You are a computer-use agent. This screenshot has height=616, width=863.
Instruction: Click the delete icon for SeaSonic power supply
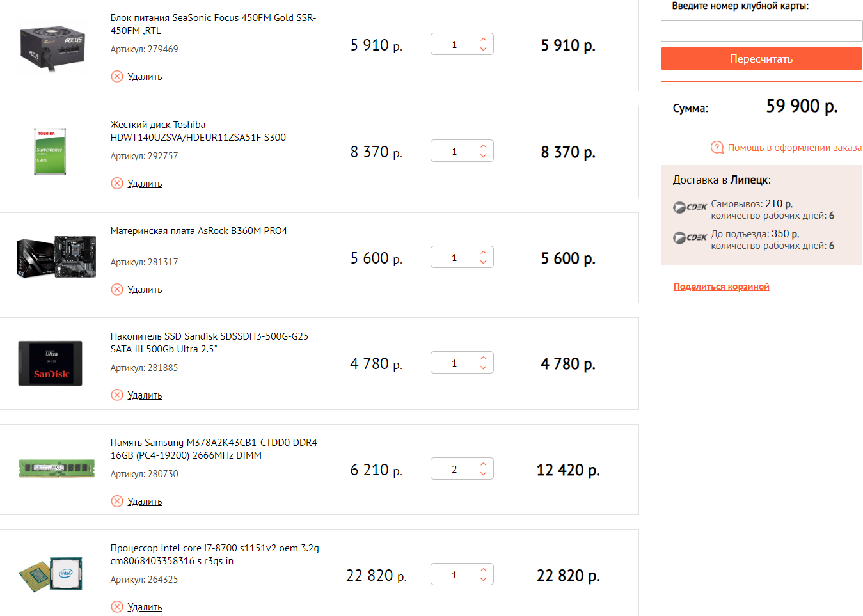(117, 77)
